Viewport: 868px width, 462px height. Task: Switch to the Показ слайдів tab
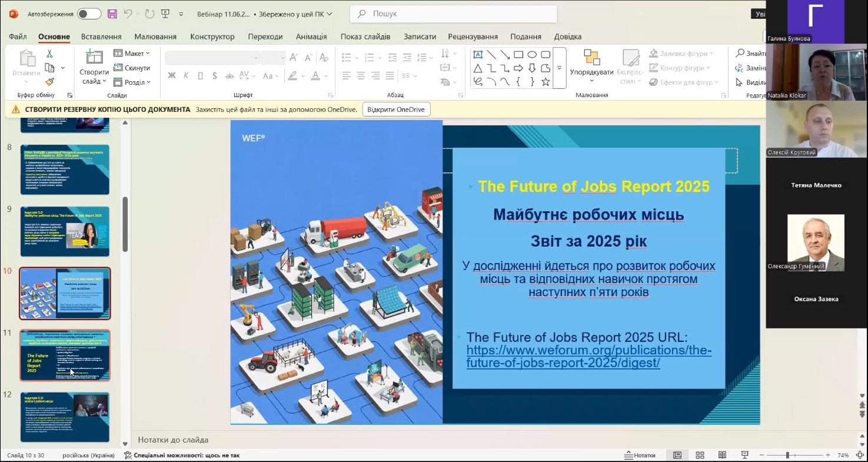pyautogui.click(x=365, y=36)
